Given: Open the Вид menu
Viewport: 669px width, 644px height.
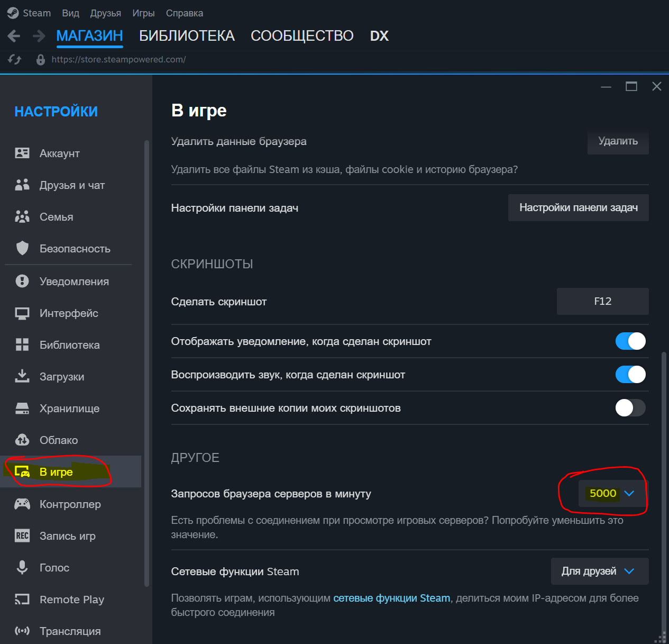Looking at the screenshot, I should click(x=70, y=13).
